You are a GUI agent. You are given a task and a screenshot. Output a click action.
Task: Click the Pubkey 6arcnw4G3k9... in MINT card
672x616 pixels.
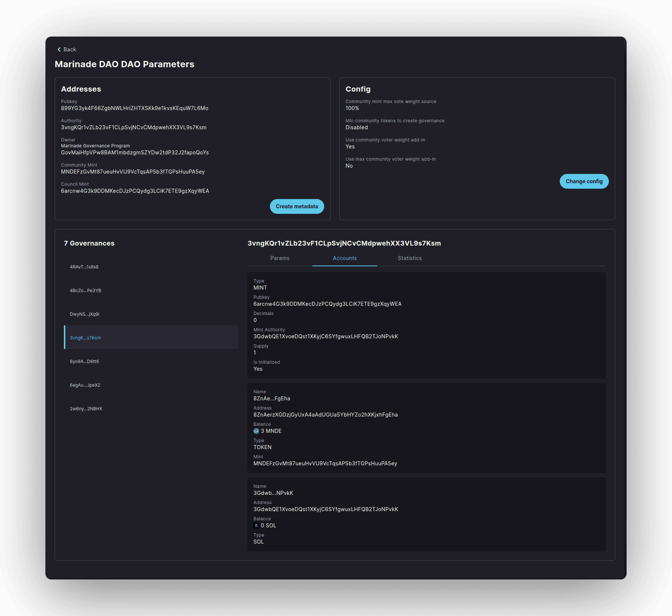click(x=328, y=304)
